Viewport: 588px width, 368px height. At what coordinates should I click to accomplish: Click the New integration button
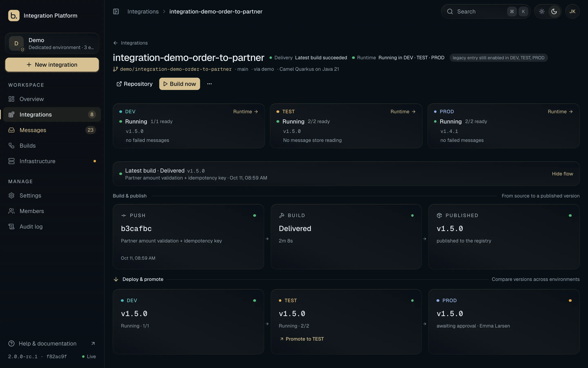pos(52,65)
